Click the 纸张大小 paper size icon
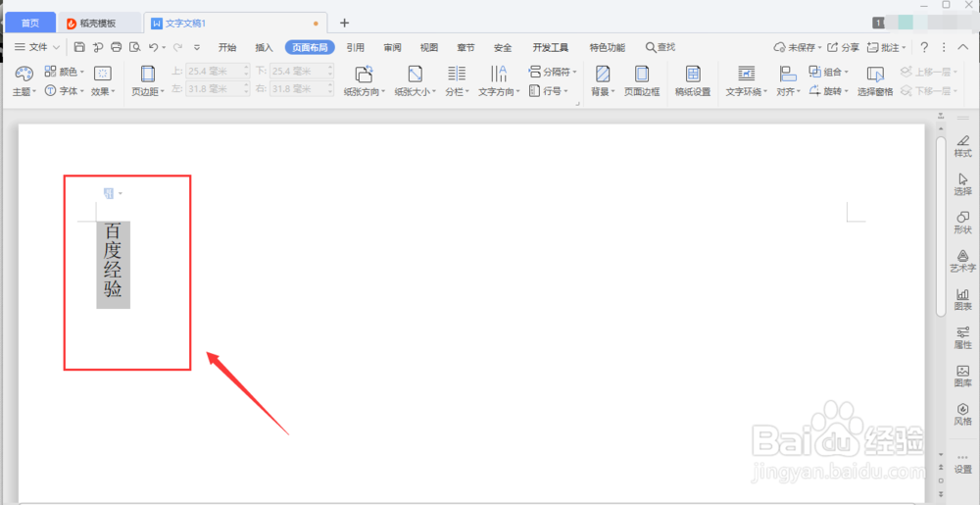 click(415, 75)
